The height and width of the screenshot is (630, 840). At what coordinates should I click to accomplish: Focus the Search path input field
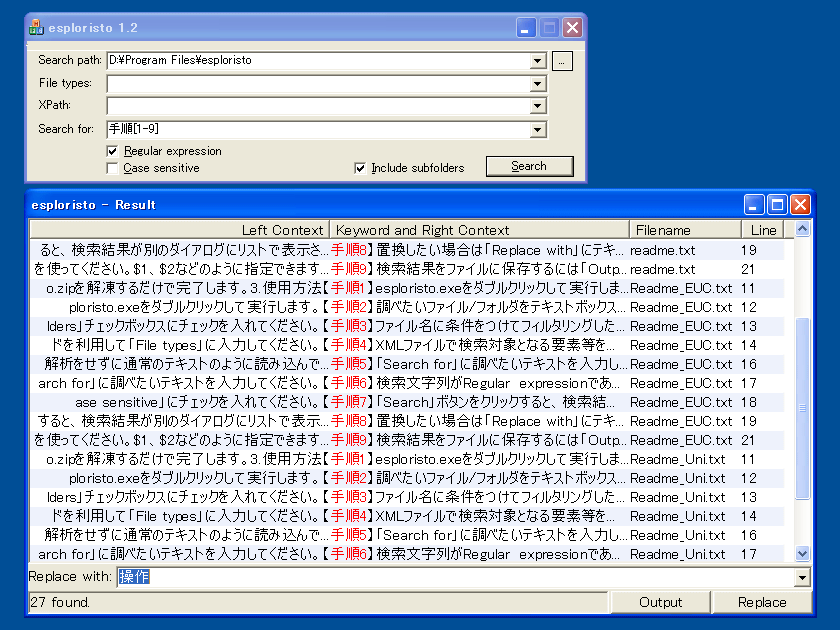[x=318, y=61]
